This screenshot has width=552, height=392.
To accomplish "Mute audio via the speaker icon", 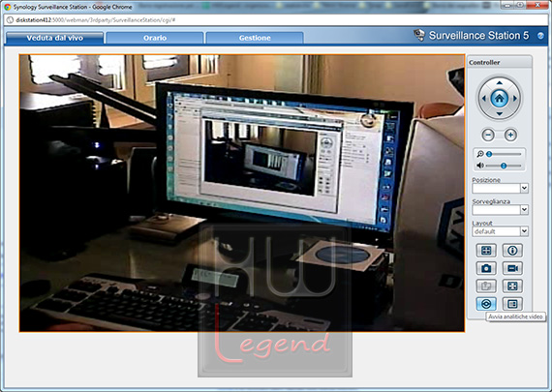I will pos(479,166).
